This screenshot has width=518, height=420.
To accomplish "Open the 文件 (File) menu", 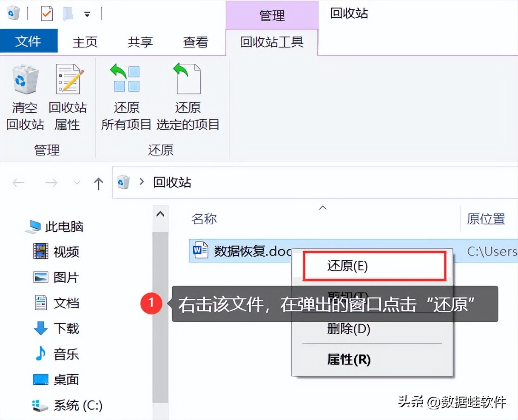I will [28, 41].
